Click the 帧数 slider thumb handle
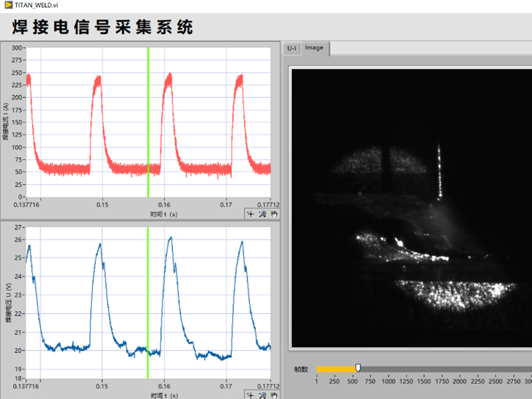This screenshot has height=399, width=532. [358, 368]
